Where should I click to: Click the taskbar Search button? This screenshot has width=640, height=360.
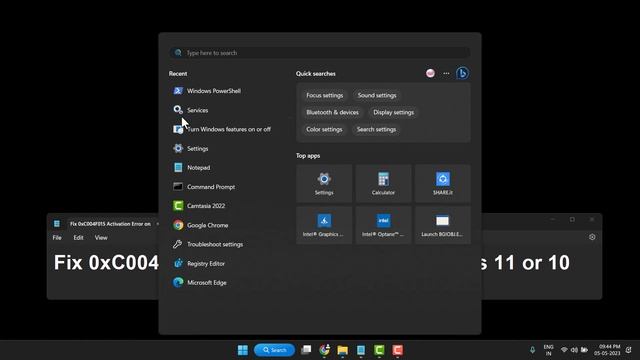(x=274, y=350)
